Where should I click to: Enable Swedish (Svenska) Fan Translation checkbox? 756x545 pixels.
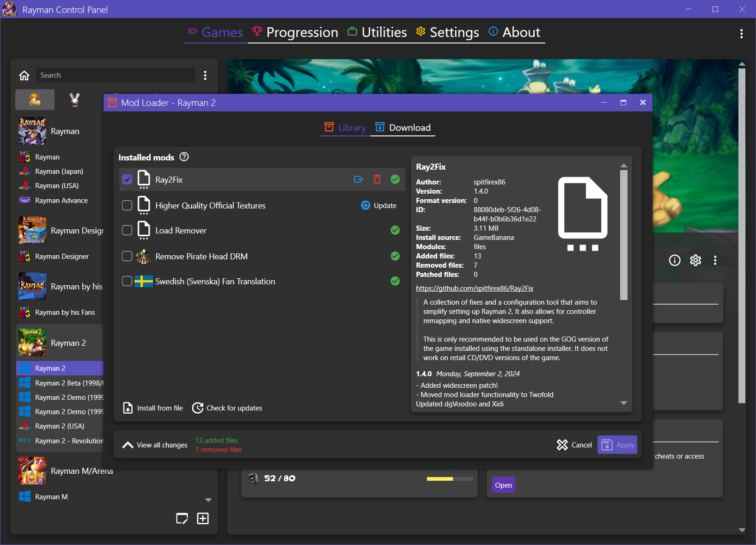click(x=127, y=281)
